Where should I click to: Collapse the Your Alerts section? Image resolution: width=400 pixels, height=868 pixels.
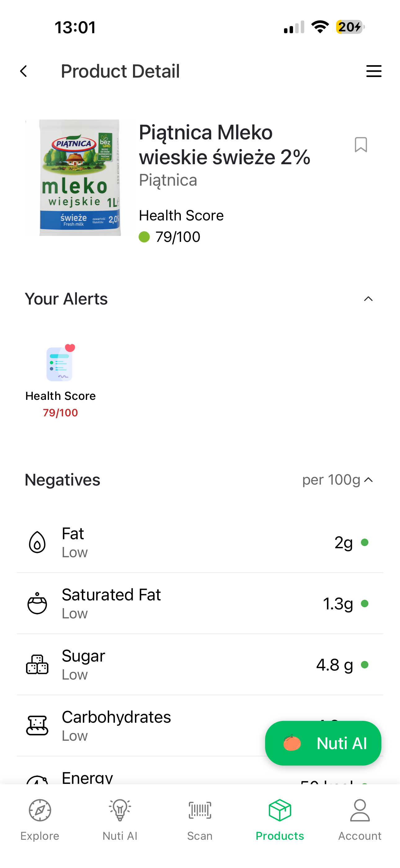(x=368, y=299)
